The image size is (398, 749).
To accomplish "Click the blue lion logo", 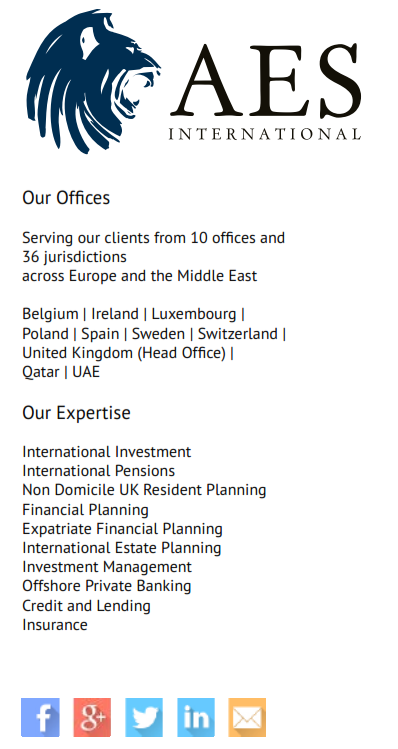I will pyautogui.click(x=93, y=81).
